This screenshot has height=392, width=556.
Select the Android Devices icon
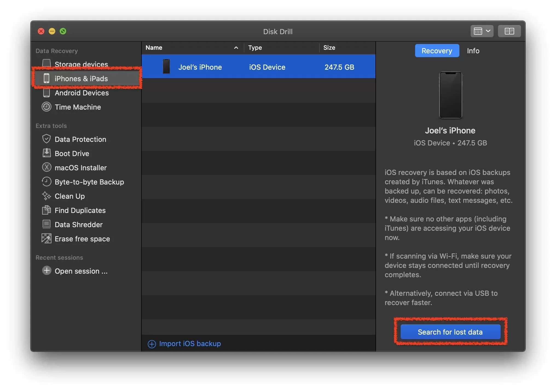(46, 92)
